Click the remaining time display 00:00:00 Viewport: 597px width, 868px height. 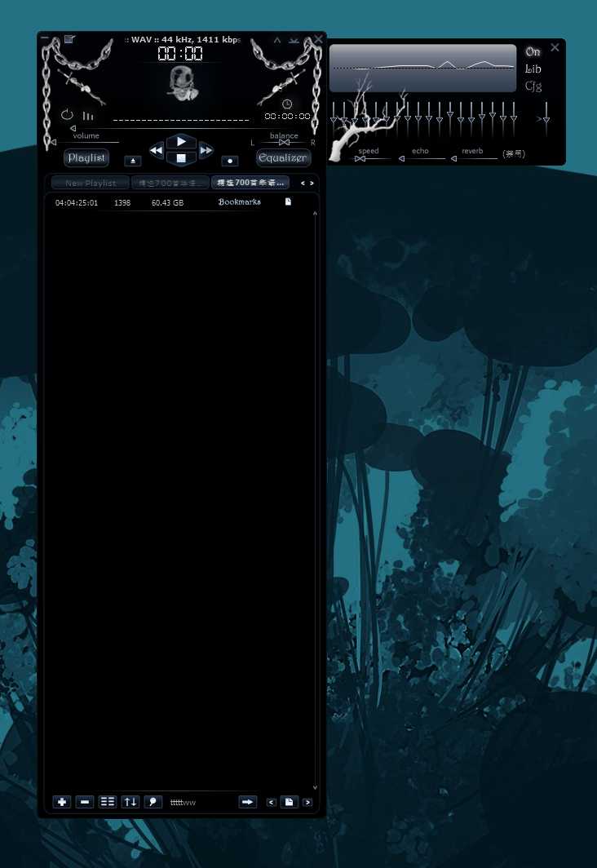(x=287, y=116)
